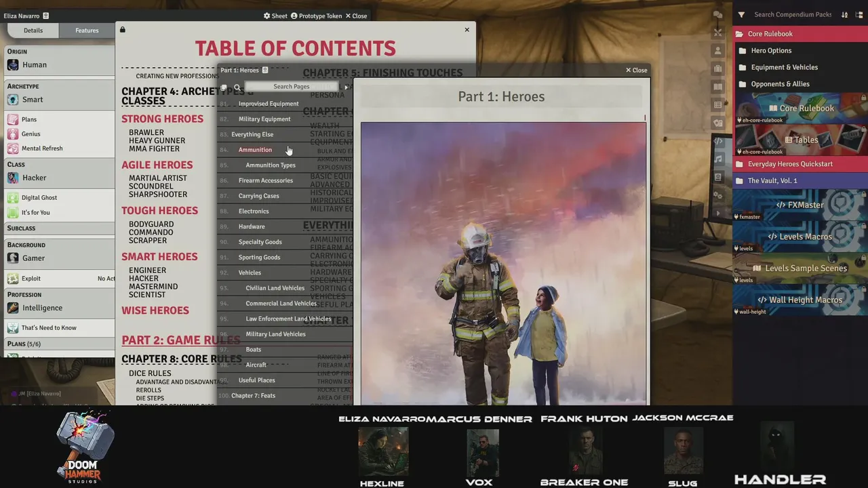Click the Genius feature icon

pos(13,134)
